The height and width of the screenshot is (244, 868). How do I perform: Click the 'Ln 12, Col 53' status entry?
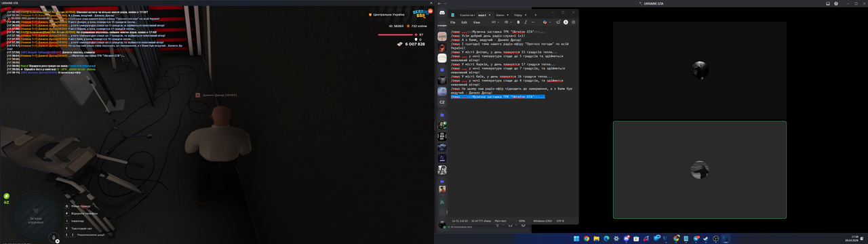[460, 220]
